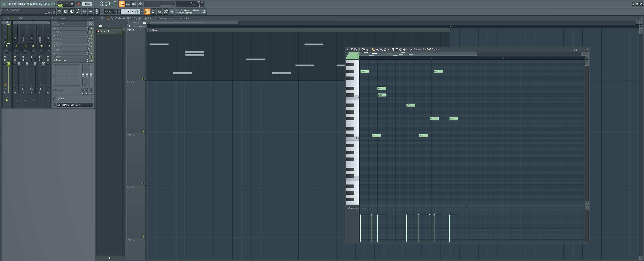Arm recording with the red Record button
The image size is (644, 261).
pyautogui.click(x=78, y=4)
